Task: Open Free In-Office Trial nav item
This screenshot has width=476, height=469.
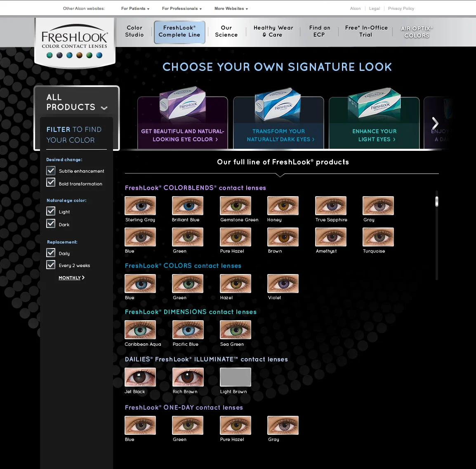Action: coord(366,31)
